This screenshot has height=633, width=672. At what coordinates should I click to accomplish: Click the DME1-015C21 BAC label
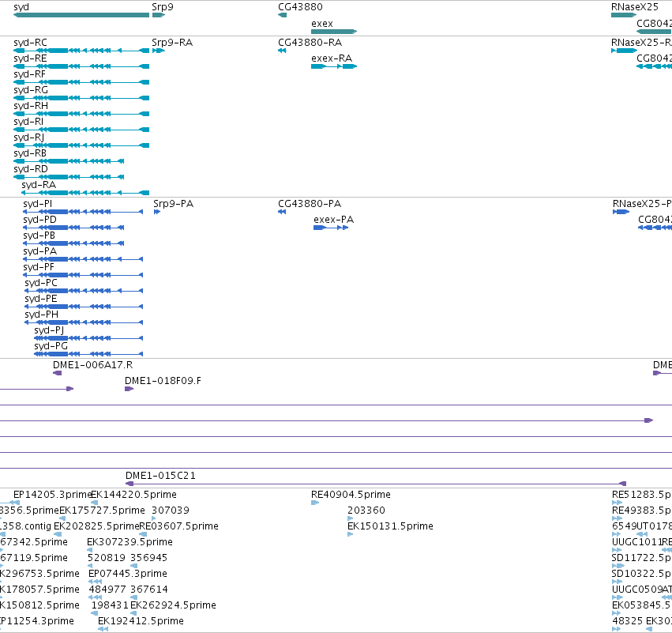pyautogui.click(x=160, y=476)
